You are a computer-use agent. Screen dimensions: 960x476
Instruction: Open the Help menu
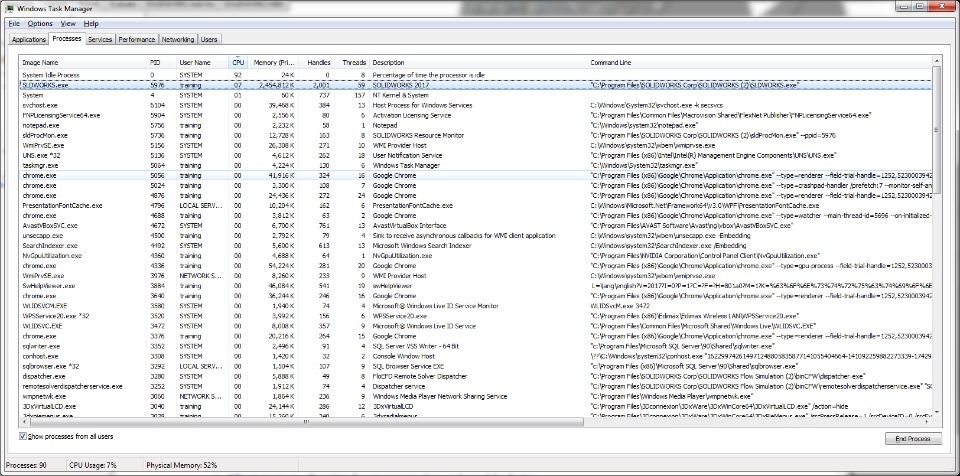91,22
